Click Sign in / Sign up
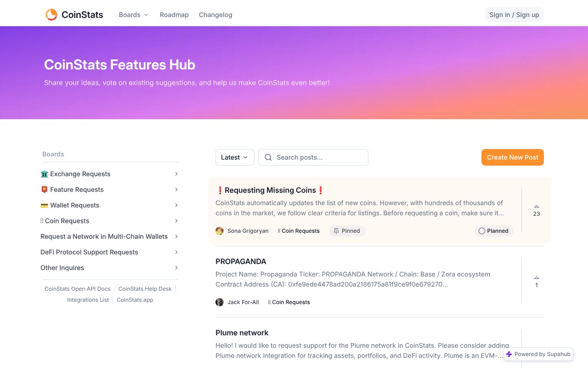Screen dimensions: 588x368 pos(514,15)
